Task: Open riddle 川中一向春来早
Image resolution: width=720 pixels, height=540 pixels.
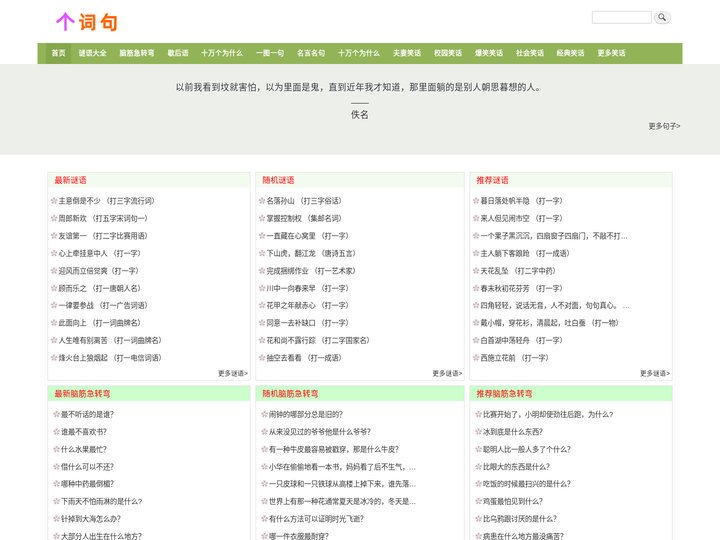Action: click(x=308, y=288)
